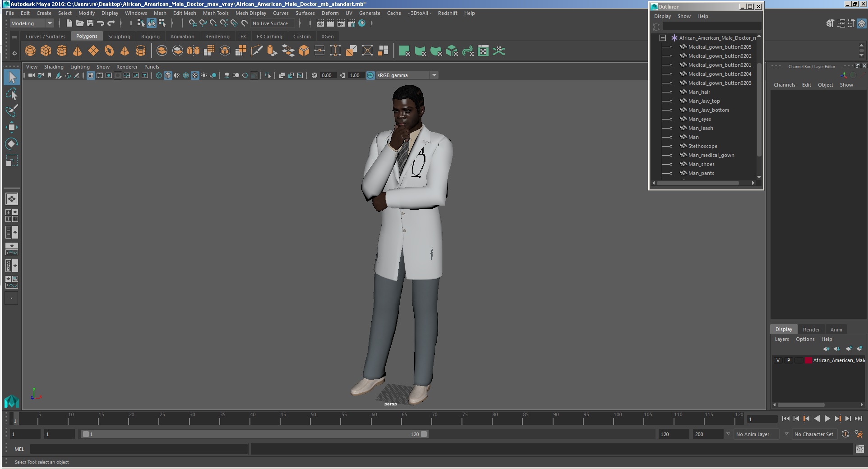Create a polygon cube from the shelf
The height and width of the screenshot is (469, 868).
(x=46, y=51)
